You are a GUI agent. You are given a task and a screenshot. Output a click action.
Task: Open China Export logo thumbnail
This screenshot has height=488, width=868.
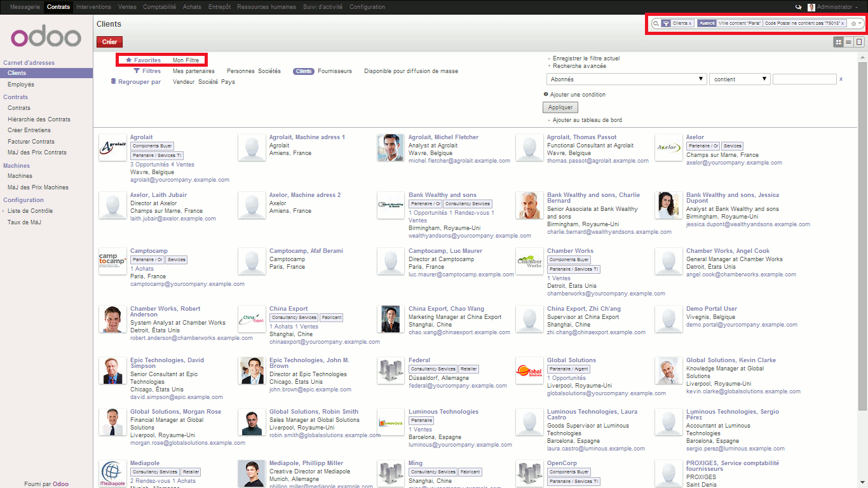click(251, 319)
